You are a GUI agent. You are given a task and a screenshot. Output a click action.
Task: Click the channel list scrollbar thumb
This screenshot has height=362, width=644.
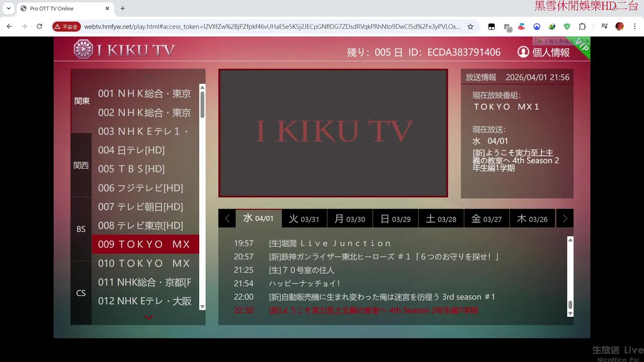[202, 105]
